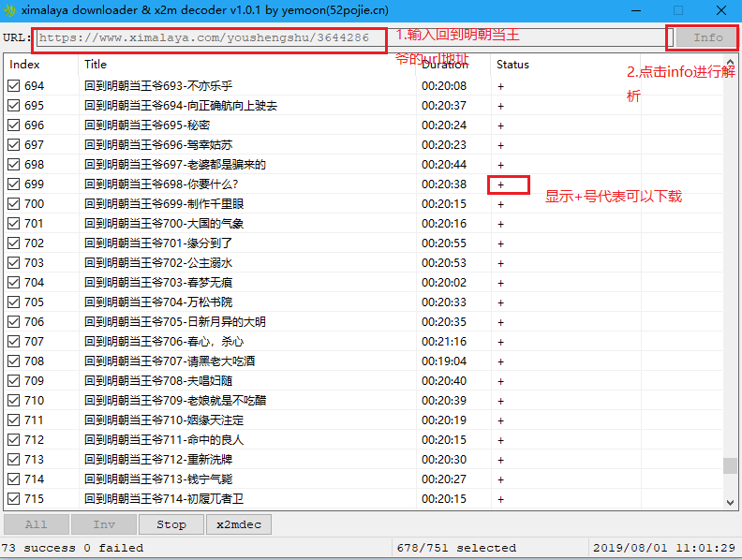Select the title 回到明朝当王爷711-命中的良人
This screenshot has width=742, height=560.
(164, 440)
